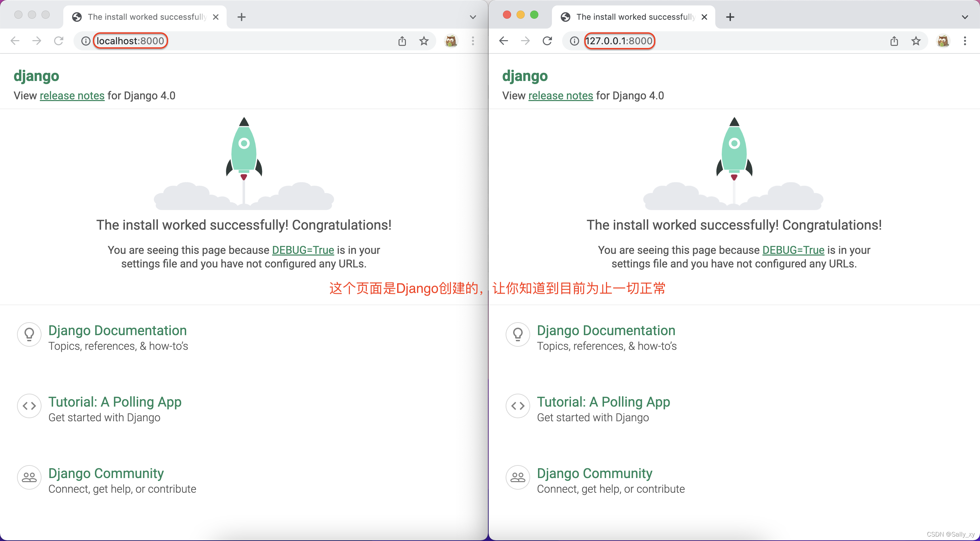The height and width of the screenshot is (541, 980).
Task: Click rocket illustration in 127.0.0.1 window
Action: pyautogui.click(x=734, y=163)
